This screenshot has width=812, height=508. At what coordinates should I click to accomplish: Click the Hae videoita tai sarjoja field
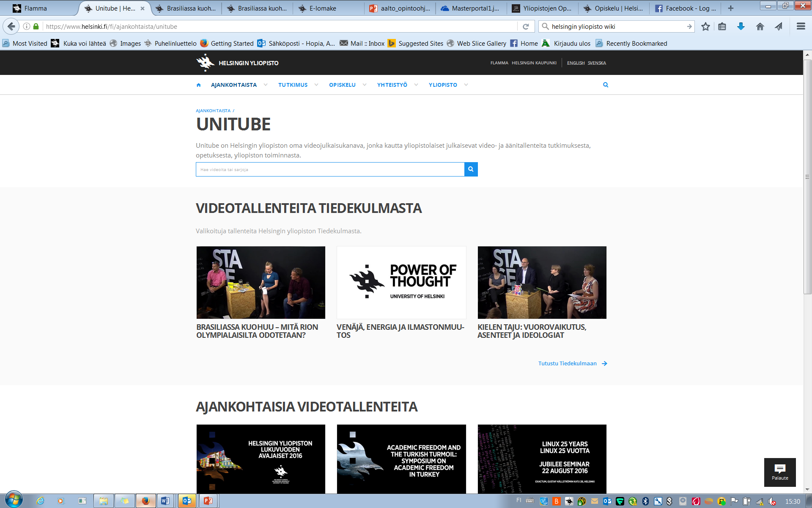tap(330, 169)
